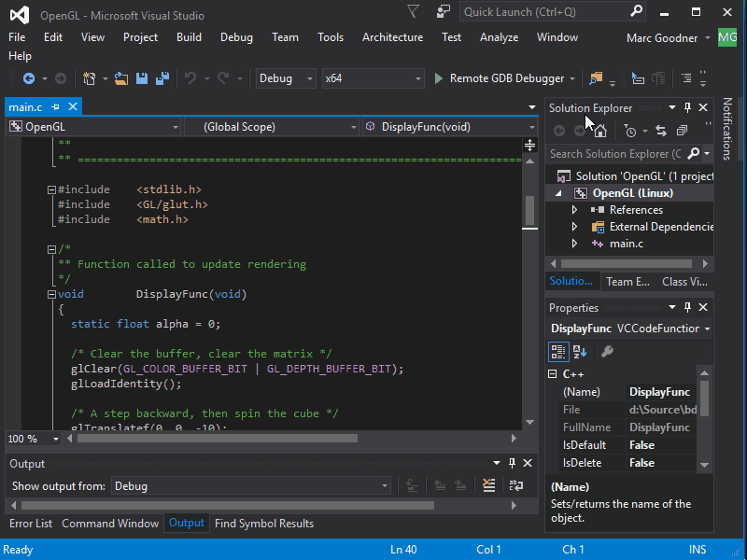Start the Remote GDB Debugger
Image resolution: width=747 pixels, height=560 pixels.
click(x=504, y=78)
